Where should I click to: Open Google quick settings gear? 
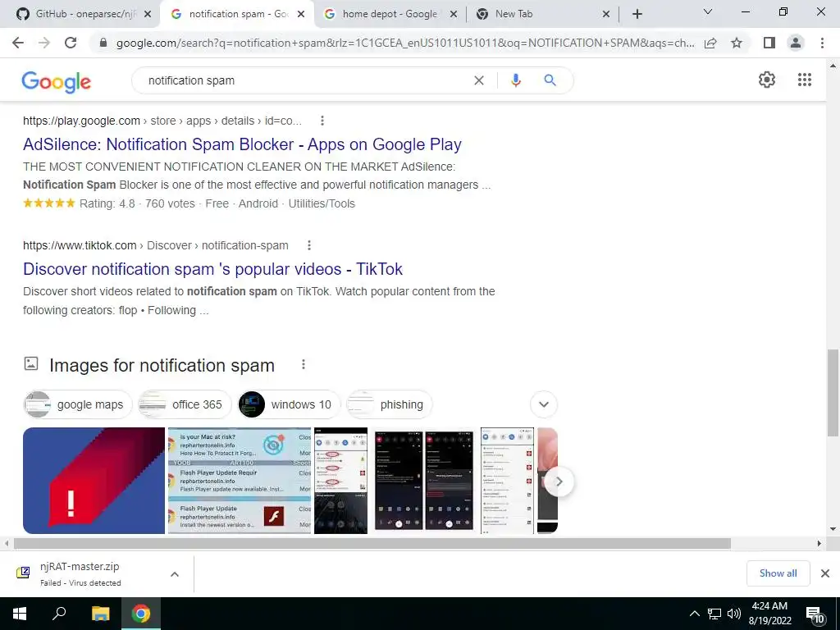point(767,80)
